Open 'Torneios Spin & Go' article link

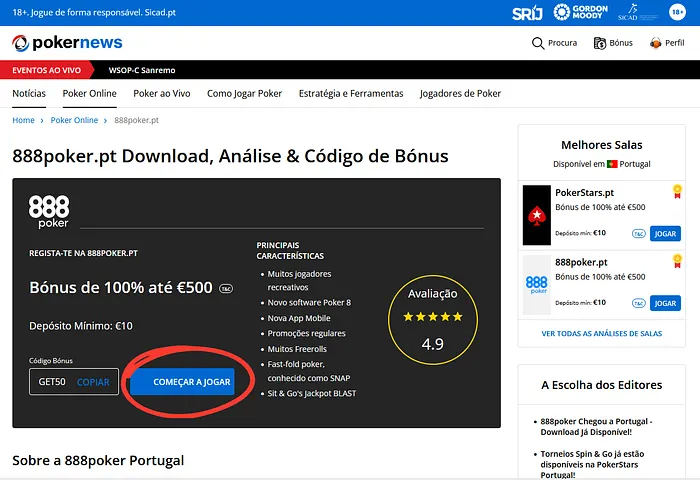click(592, 464)
